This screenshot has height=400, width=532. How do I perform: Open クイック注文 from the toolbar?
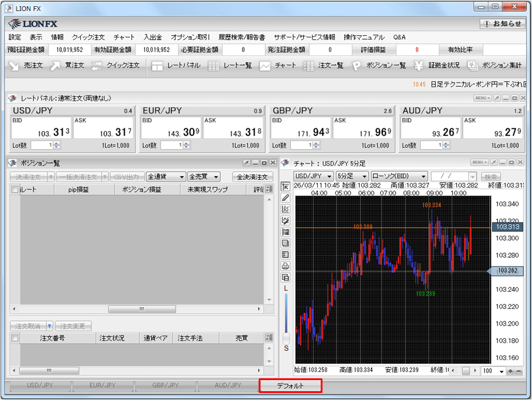[x=115, y=65]
